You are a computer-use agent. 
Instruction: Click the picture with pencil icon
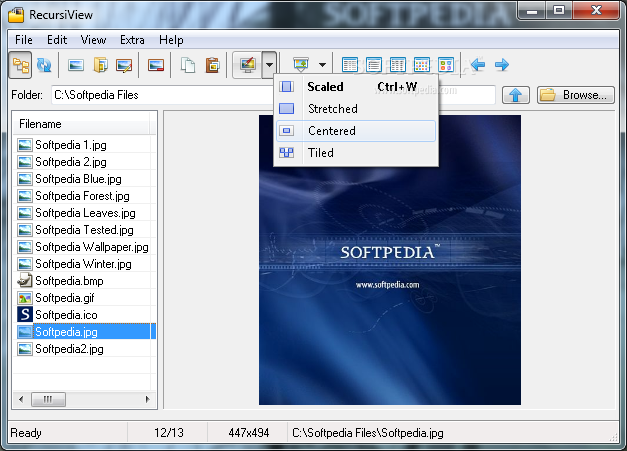[x=124, y=65]
